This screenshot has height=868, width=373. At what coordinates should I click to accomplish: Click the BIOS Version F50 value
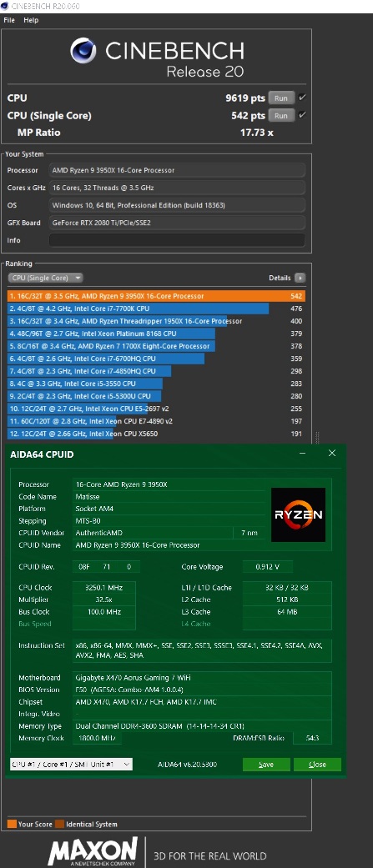[x=129, y=690]
